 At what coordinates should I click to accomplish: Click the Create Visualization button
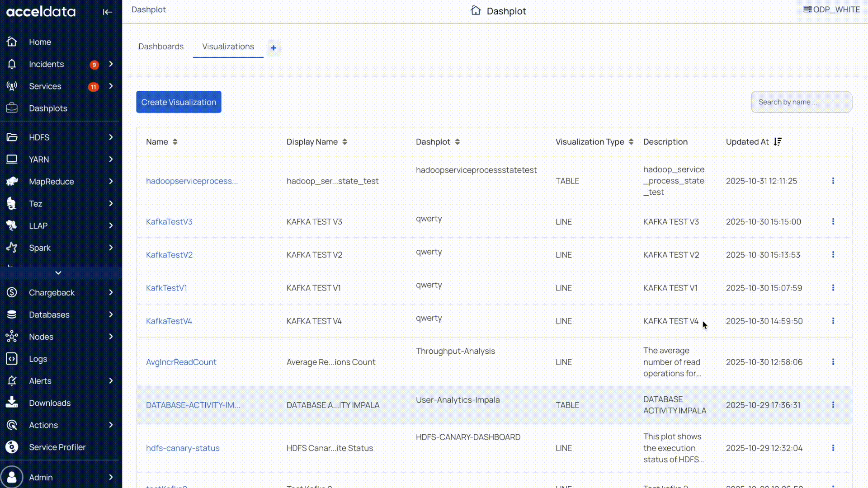point(179,102)
